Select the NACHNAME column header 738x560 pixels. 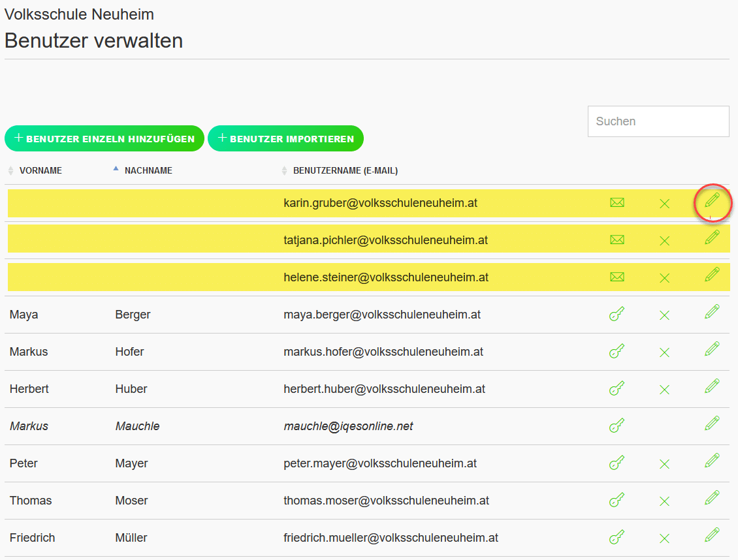(x=150, y=170)
